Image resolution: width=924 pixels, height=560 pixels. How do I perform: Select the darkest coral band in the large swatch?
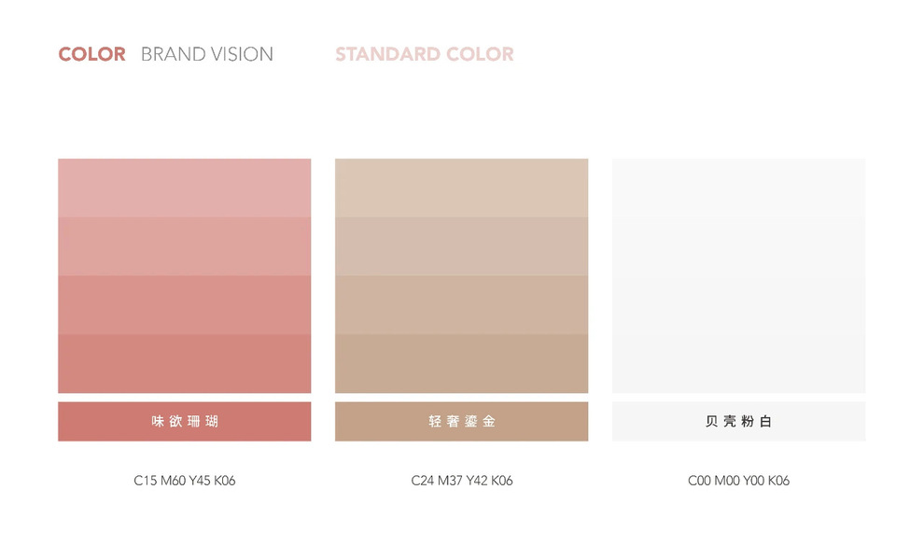(184, 363)
